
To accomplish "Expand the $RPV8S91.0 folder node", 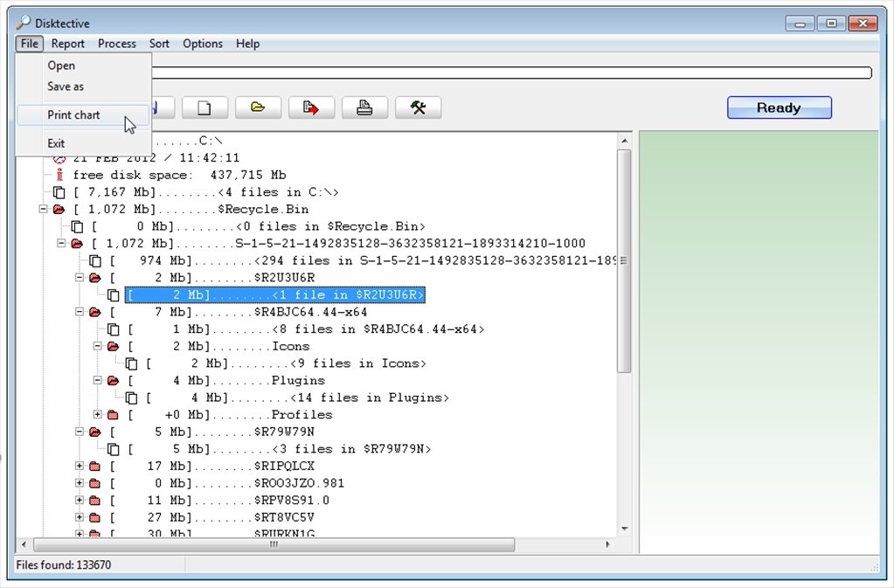I will 80,500.
